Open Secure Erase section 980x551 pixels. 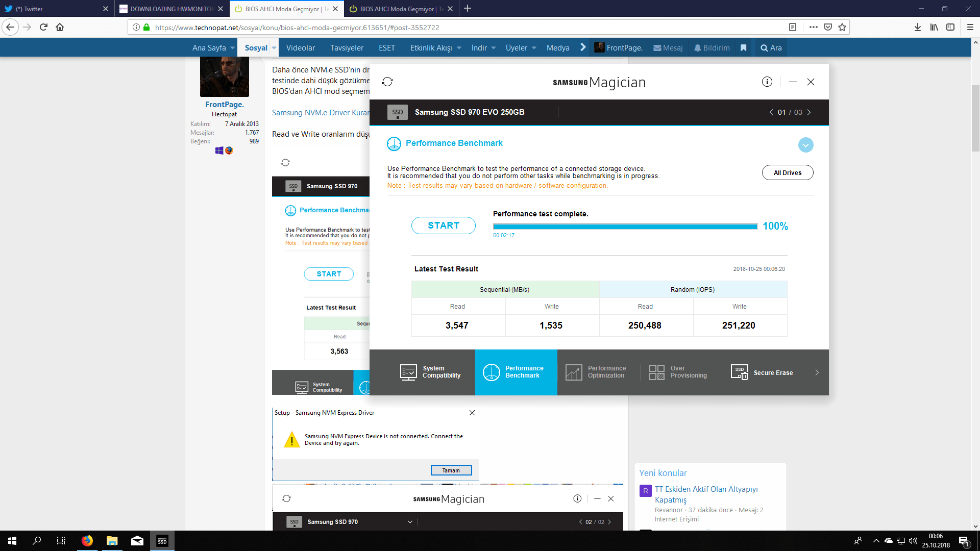click(x=763, y=372)
